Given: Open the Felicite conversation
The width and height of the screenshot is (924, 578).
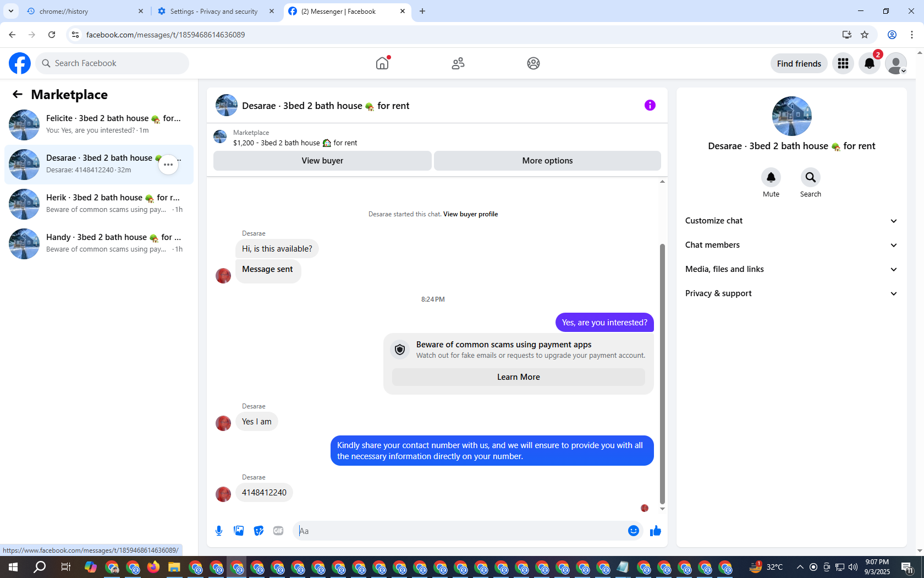Looking at the screenshot, I should (99, 125).
